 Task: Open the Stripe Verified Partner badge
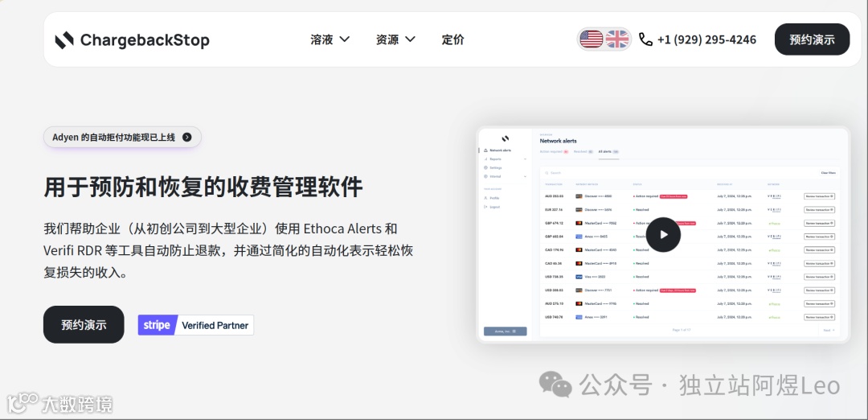pos(196,325)
